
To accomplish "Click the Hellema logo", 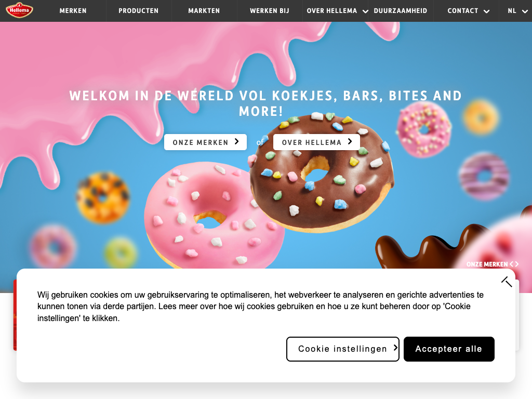I will [x=19, y=10].
